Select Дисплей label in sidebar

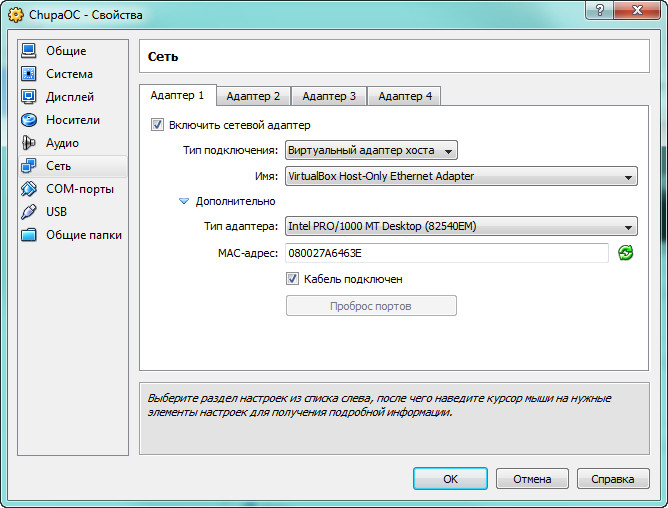coord(70,97)
